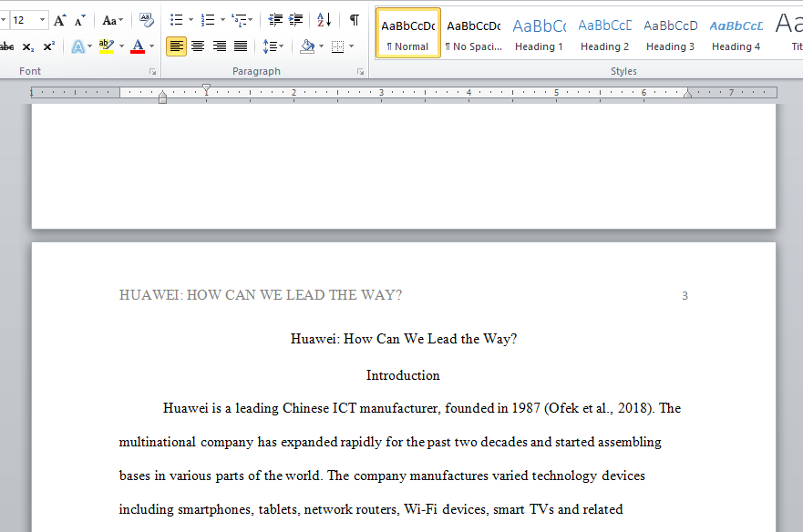Open the Bullets dropdown arrow

click(191, 20)
